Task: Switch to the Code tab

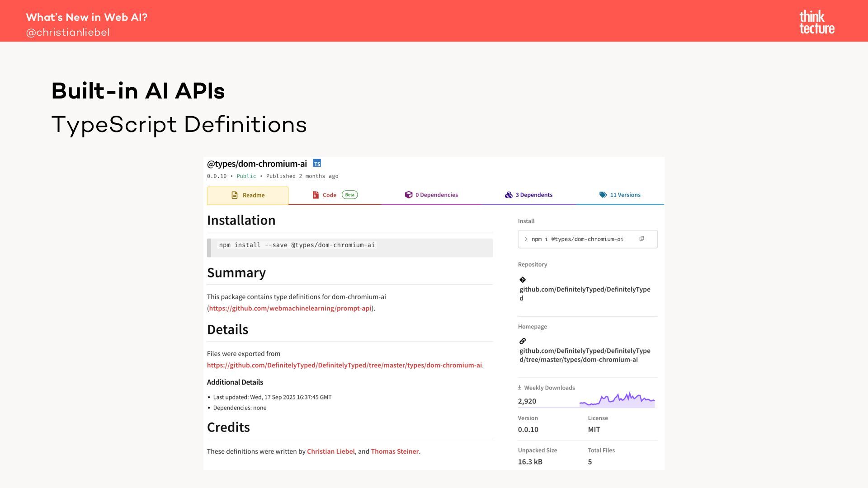Action: click(x=329, y=195)
